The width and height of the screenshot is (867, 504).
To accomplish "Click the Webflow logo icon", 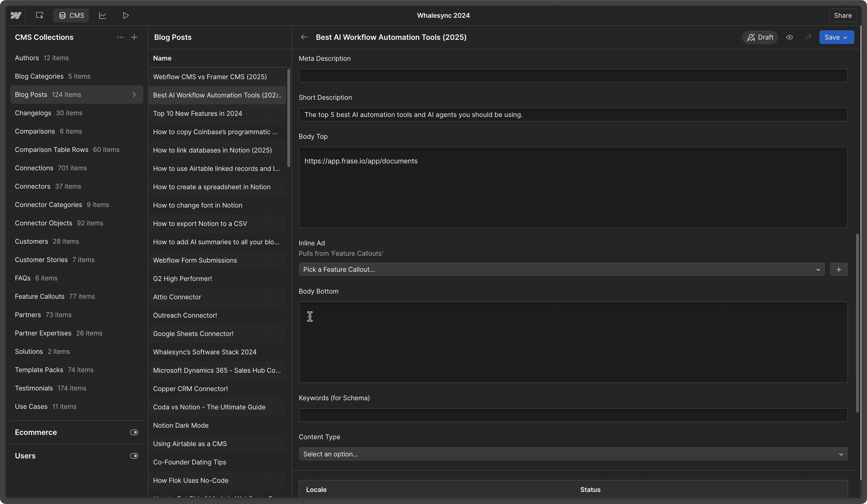I will pos(16,15).
